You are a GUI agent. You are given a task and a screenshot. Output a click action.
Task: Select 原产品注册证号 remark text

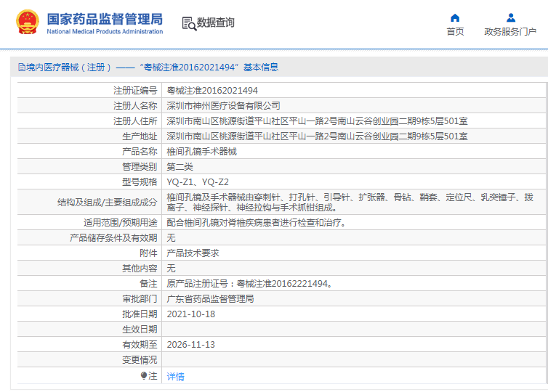click(249, 284)
